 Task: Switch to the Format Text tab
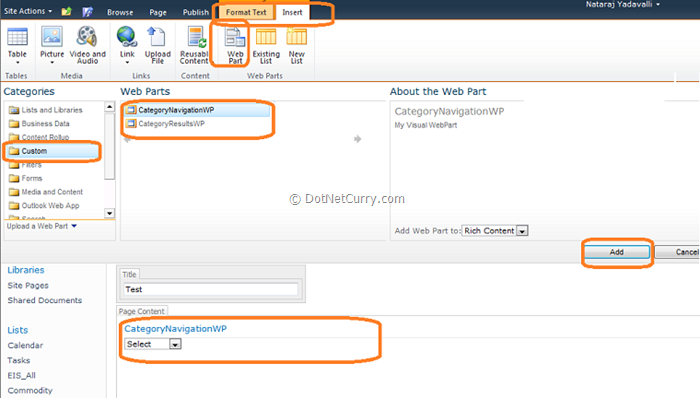(x=246, y=12)
